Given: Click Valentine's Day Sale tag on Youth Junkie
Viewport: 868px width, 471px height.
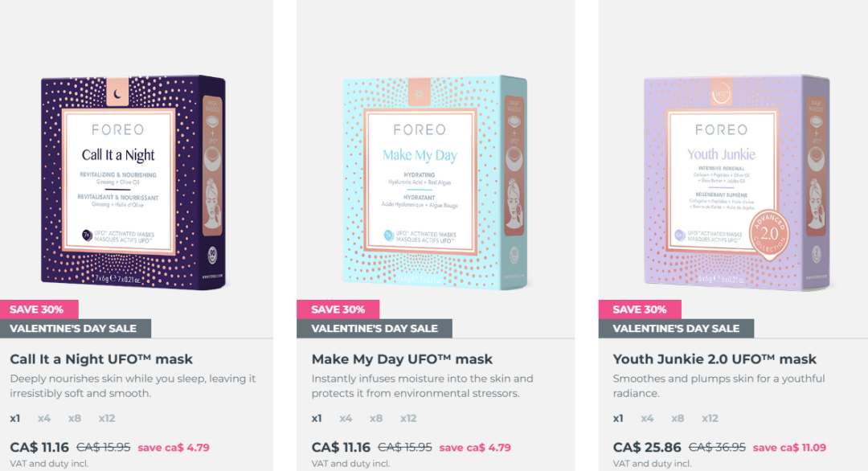Looking at the screenshot, I should (x=677, y=329).
